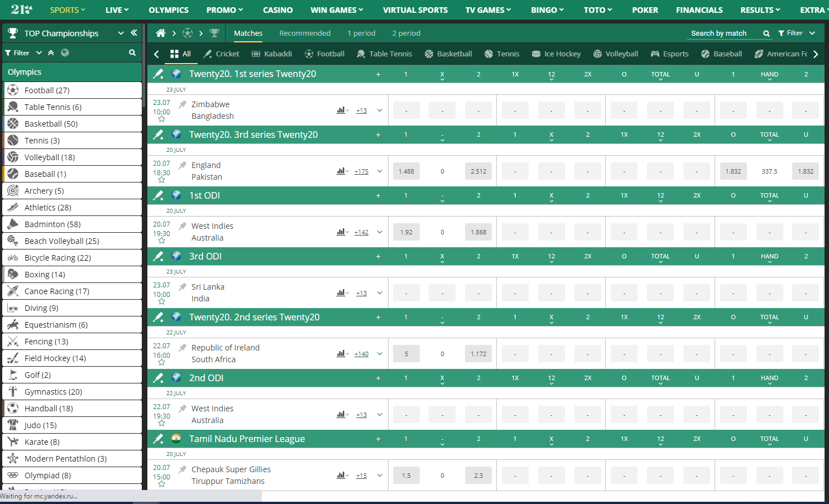829x504 pixels.
Task: Add Twenty20 1st series with plus icon
Action: pyautogui.click(x=378, y=74)
